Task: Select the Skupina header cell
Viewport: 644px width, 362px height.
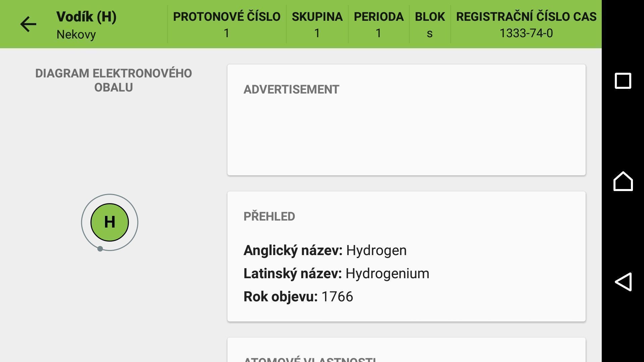Action: pyautogui.click(x=317, y=24)
